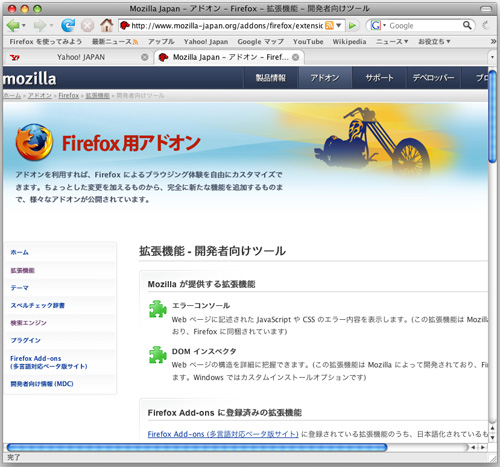Close the Mozilla Japan tab

pos(295,57)
